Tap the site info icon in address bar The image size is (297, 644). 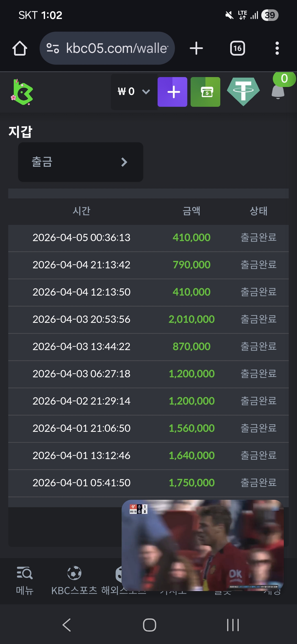[x=53, y=48]
